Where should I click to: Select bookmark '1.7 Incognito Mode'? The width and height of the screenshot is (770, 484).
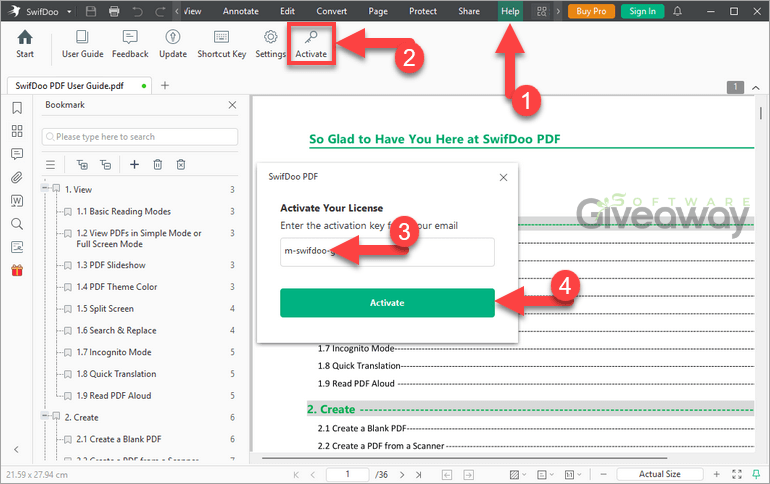[x=113, y=352]
